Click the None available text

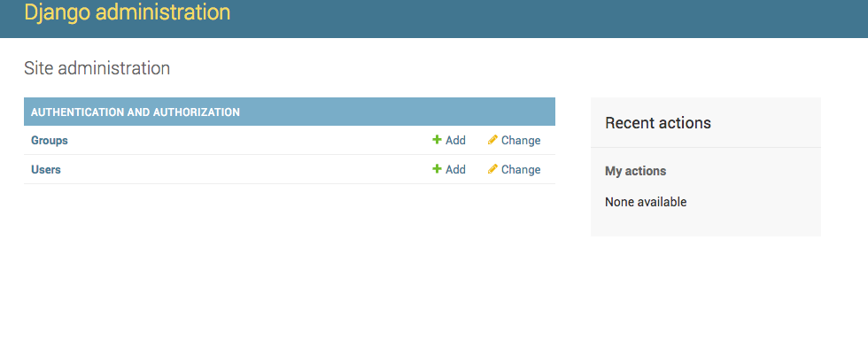click(x=646, y=202)
